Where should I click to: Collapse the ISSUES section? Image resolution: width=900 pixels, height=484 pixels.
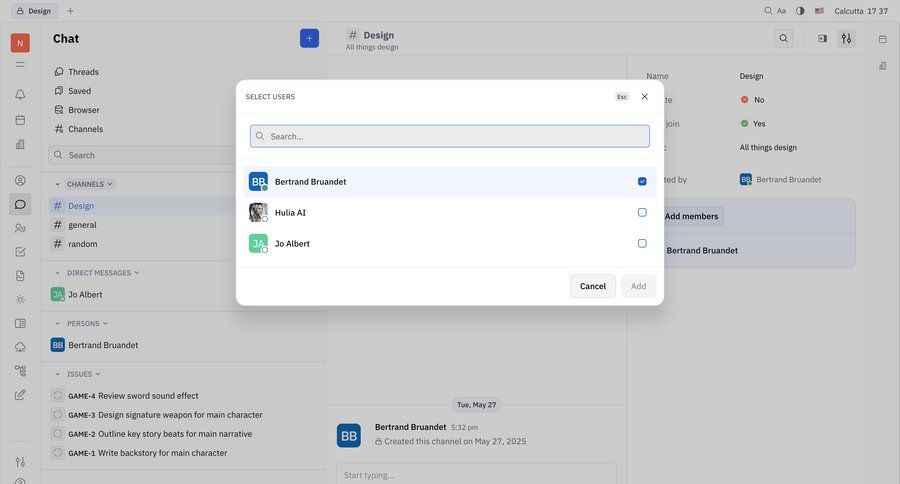57,374
